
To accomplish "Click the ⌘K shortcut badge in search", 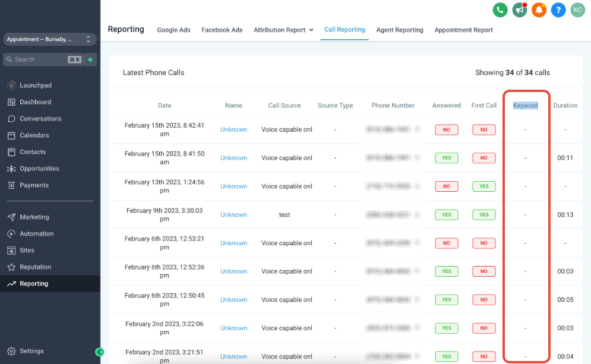I will pyautogui.click(x=75, y=59).
